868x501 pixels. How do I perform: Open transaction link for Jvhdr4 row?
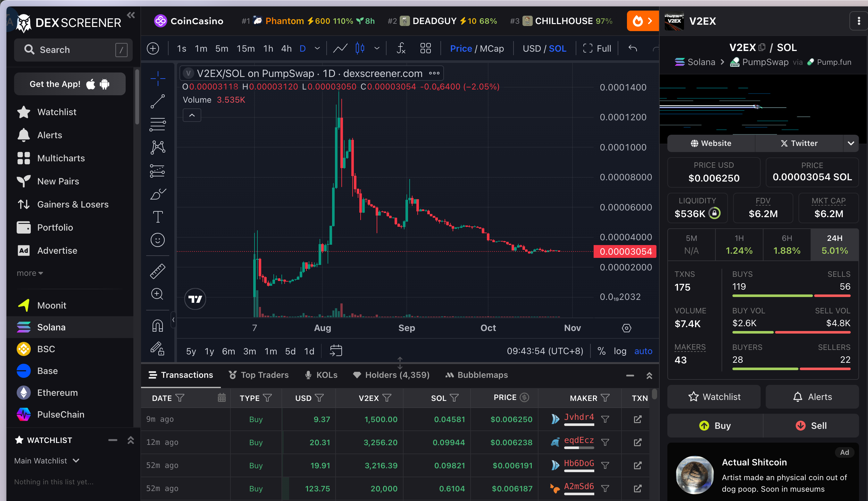tap(637, 419)
